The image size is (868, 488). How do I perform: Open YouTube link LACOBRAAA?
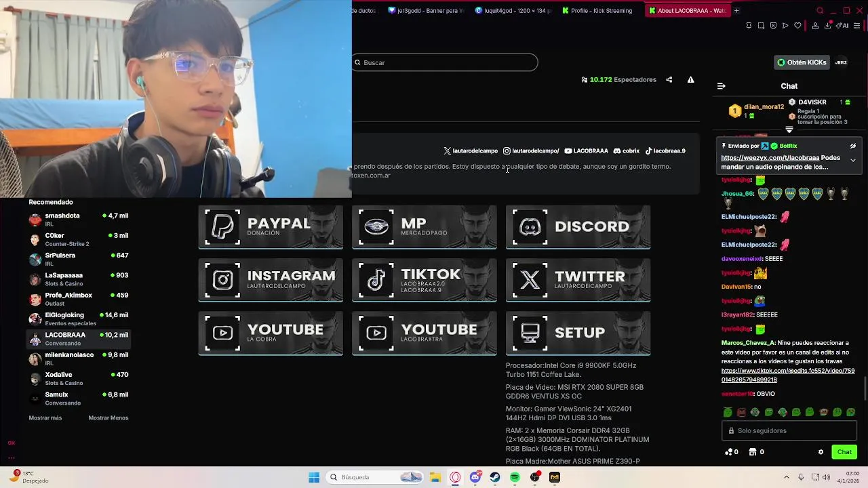click(x=586, y=151)
